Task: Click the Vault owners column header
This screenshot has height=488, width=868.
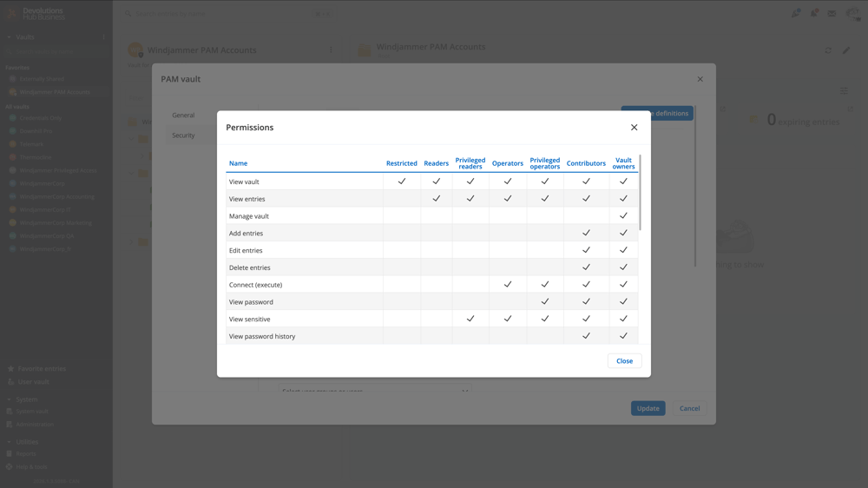Action: pyautogui.click(x=623, y=163)
